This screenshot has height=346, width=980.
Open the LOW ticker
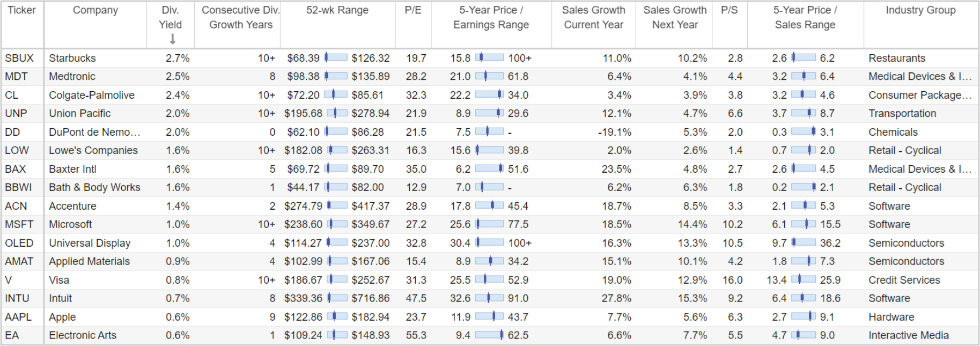[17, 150]
